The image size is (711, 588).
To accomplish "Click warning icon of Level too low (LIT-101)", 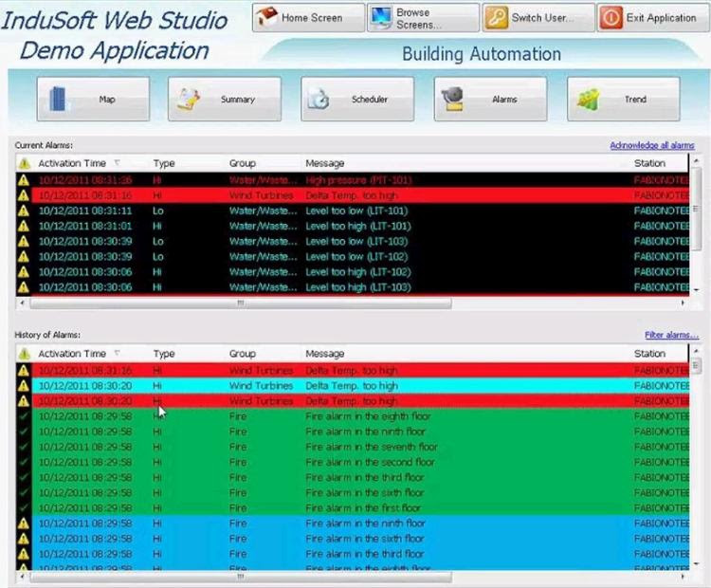I will click(24, 211).
